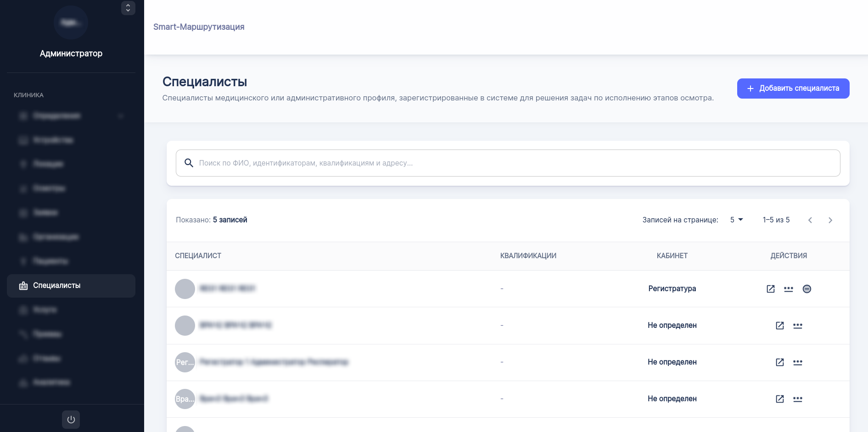The width and height of the screenshot is (868, 432).
Task: Select Специалисты in the sidebar menu
Action: (x=71, y=286)
